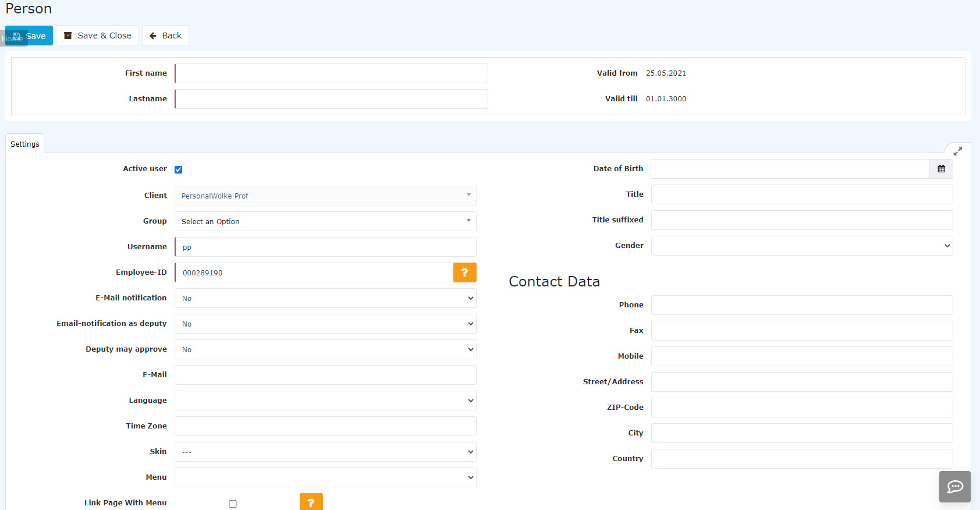Focus the Title suffixed field
980x510 pixels.
(802, 220)
